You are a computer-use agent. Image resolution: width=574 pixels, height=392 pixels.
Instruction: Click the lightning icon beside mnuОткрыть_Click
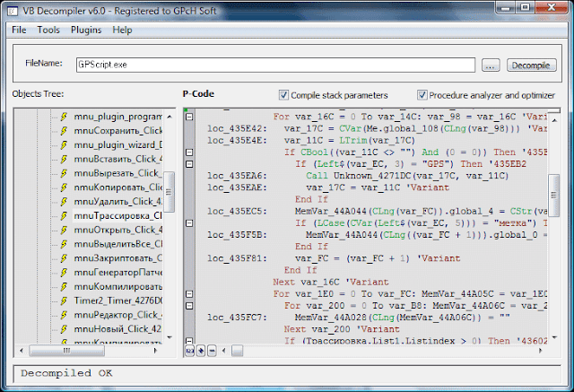64,230
